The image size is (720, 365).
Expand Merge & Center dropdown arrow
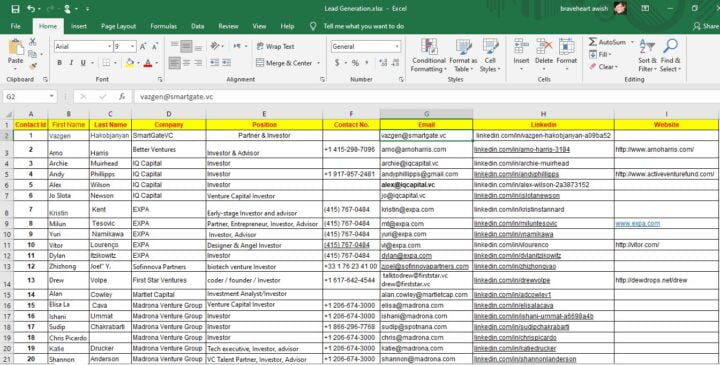coord(318,63)
